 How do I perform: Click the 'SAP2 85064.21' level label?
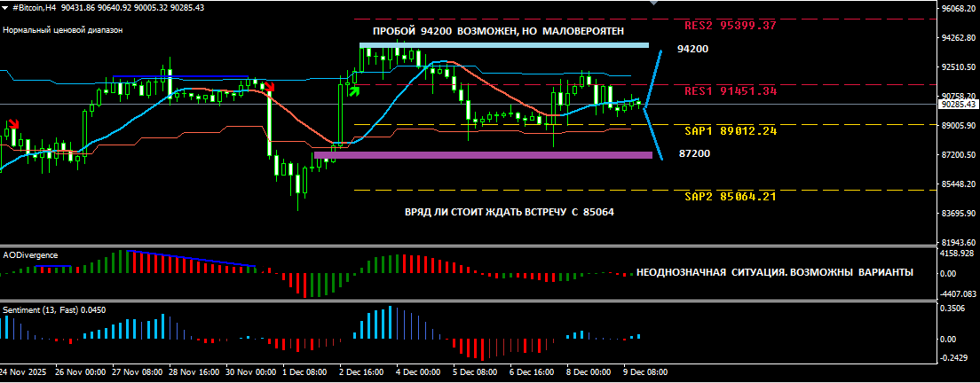[730, 197]
